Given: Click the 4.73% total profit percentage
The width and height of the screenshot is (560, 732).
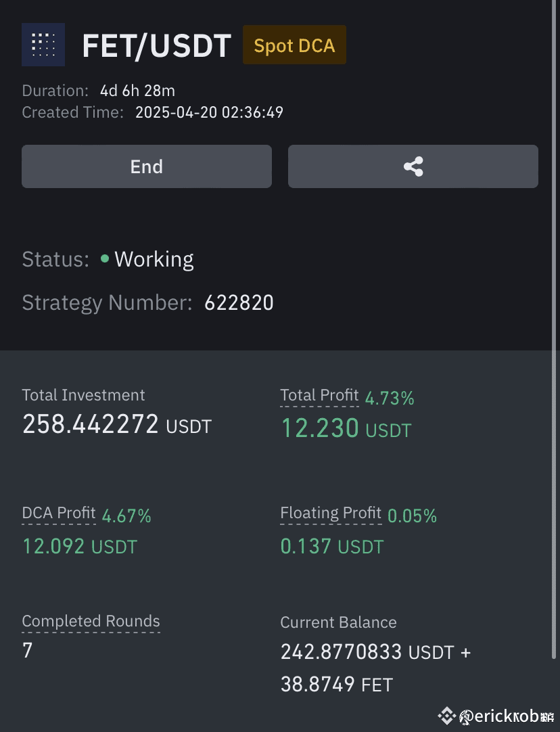Looking at the screenshot, I should (x=390, y=398).
